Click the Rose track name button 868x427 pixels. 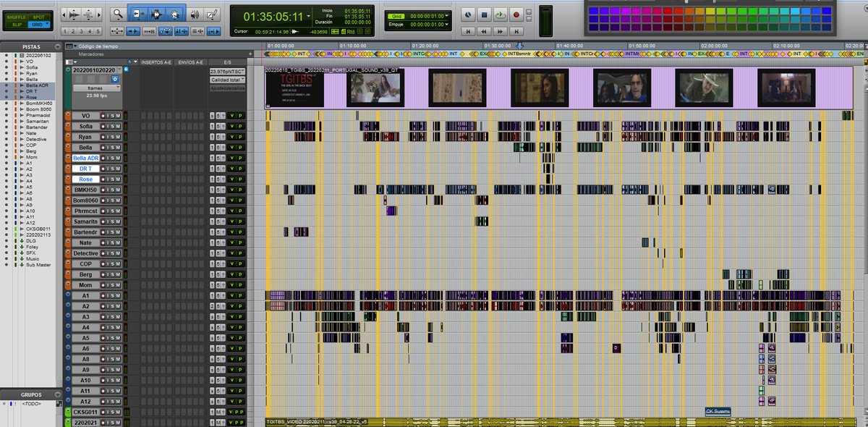pyautogui.click(x=85, y=179)
